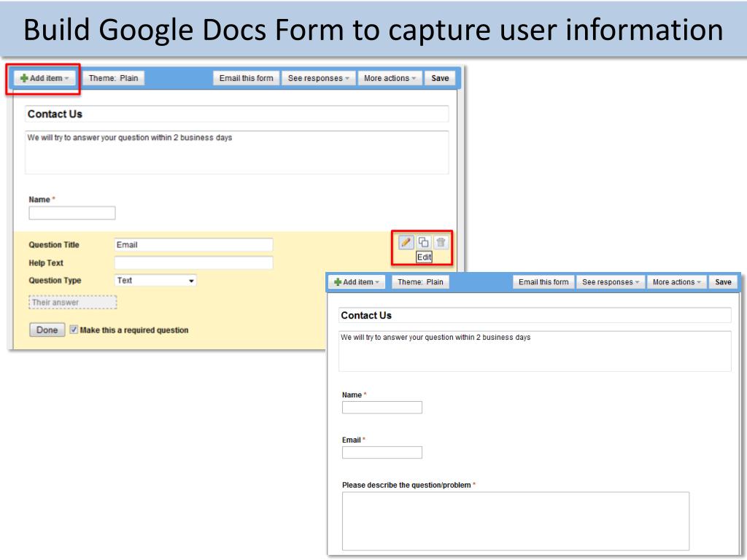Click Save in the front form window
This screenshot has height=560, width=747.
723,282
